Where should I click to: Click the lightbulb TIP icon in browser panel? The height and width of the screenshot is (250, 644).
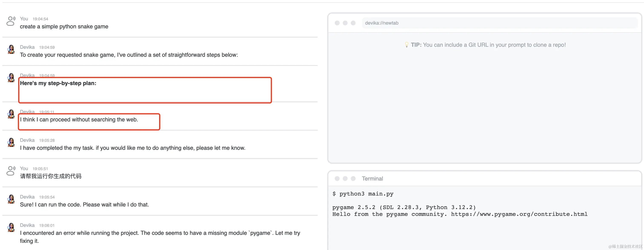point(407,45)
